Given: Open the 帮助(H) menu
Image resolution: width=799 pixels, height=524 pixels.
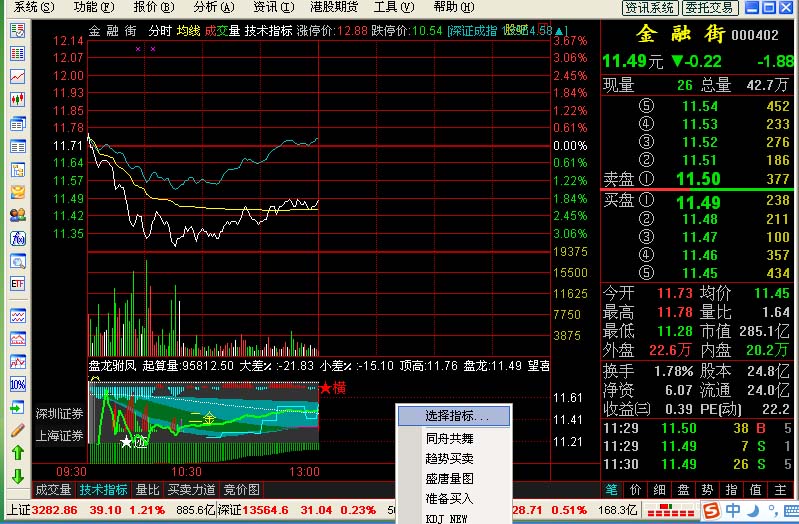Looking at the screenshot, I should [x=454, y=7].
